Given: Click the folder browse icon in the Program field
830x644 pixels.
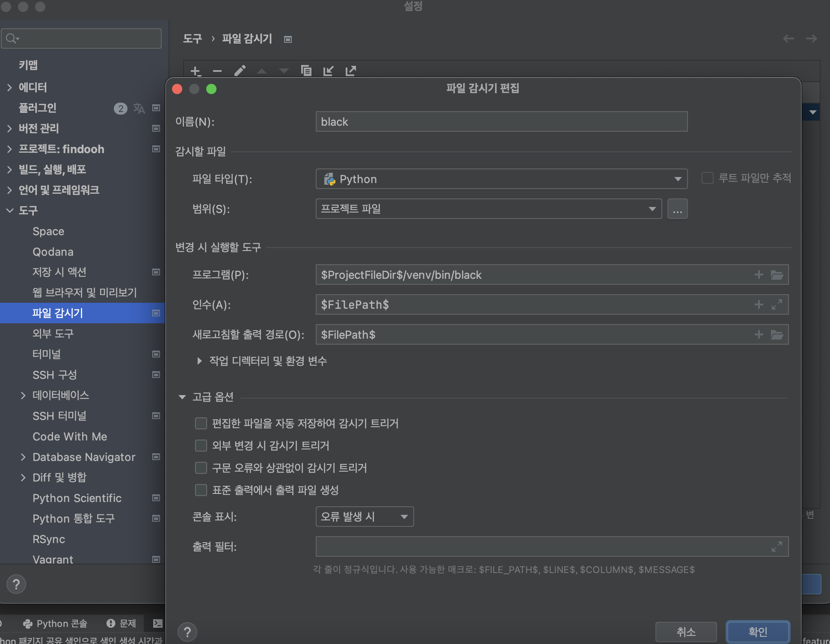Looking at the screenshot, I should coord(777,275).
